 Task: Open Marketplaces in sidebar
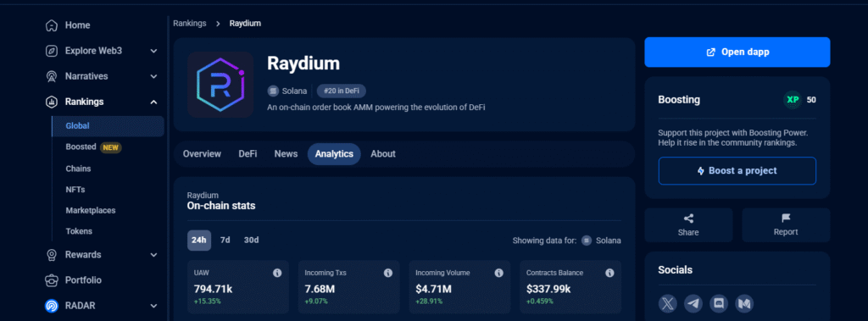pos(90,210)
